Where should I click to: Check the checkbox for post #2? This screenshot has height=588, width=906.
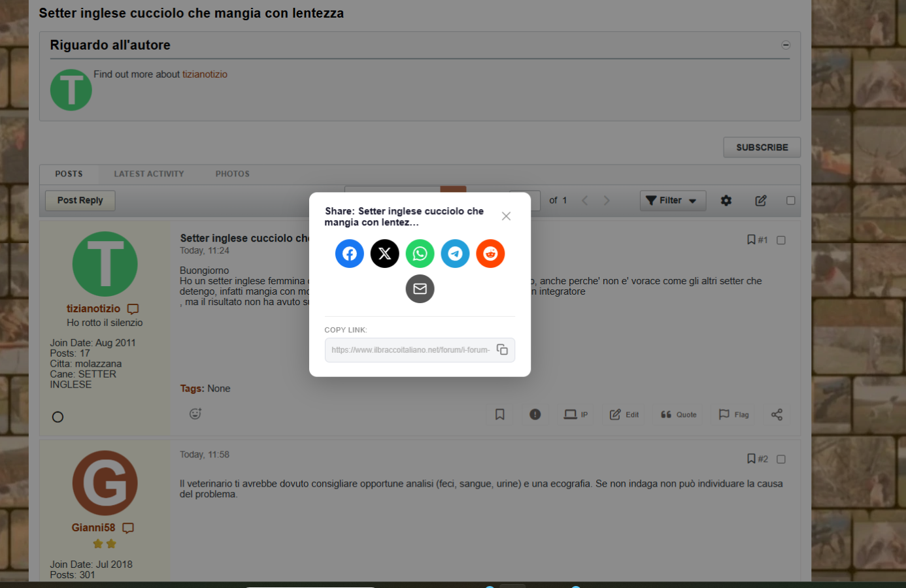click(781, 459)
